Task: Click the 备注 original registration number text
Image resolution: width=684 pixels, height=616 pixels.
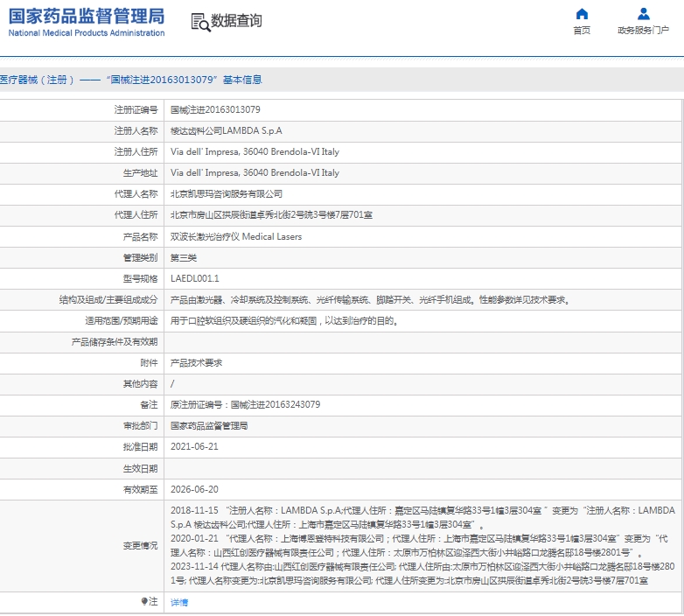Action: pyautogui.click(x=245, y=404)
